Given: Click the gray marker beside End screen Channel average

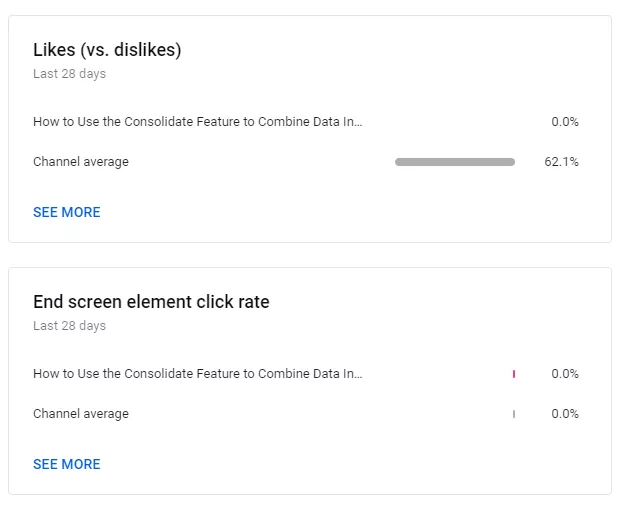Looking at the screenshot, I should click(x=514, y=414).
